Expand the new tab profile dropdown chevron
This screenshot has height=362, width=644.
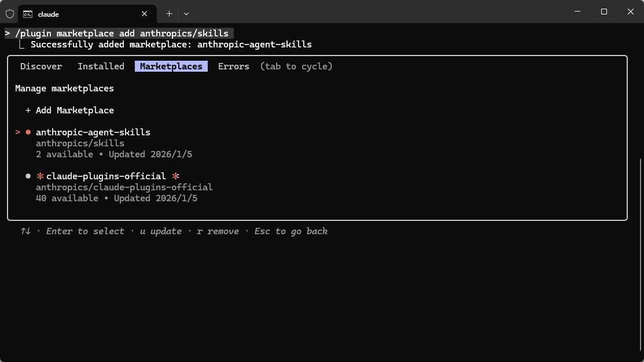pyautogui.click(x=186, y=13)
